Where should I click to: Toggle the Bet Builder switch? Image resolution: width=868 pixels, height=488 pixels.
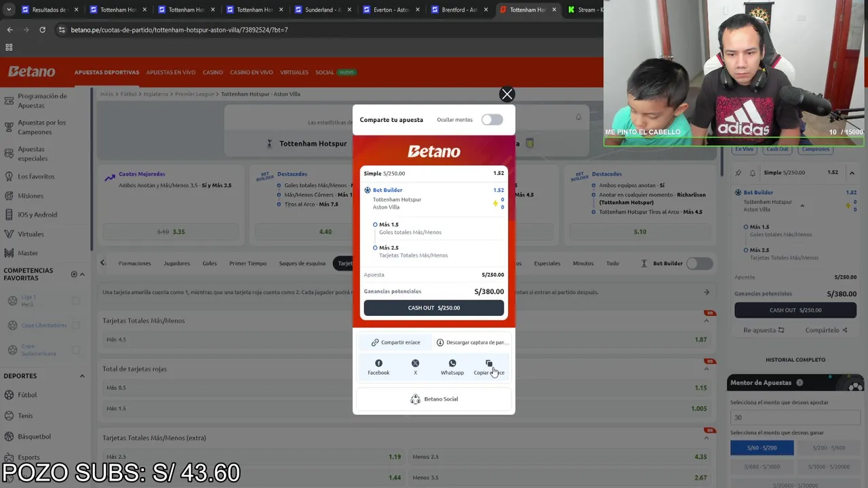click(x=699, y=264)
